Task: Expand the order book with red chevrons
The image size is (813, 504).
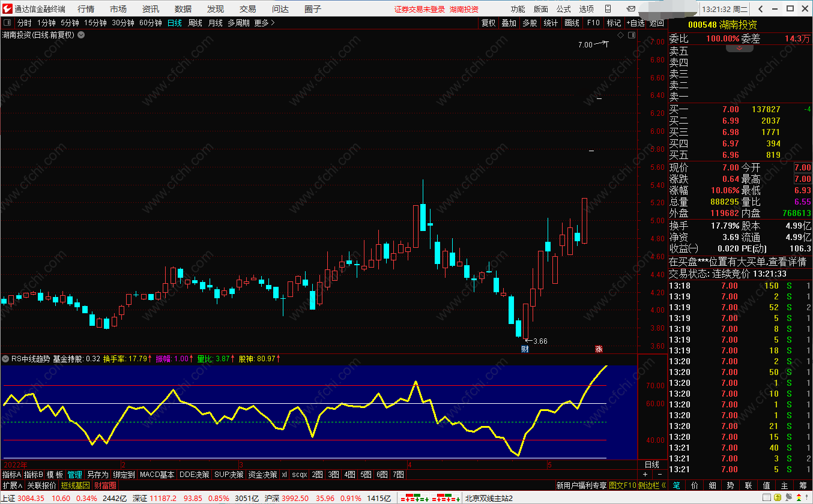Action: (740, 48)
